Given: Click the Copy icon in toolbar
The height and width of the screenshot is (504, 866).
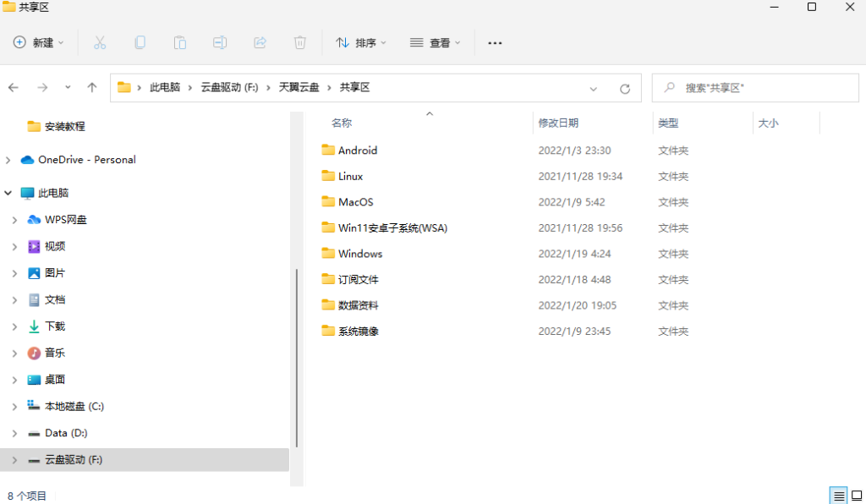Looking at the screenshot, I should coord(140,42).
